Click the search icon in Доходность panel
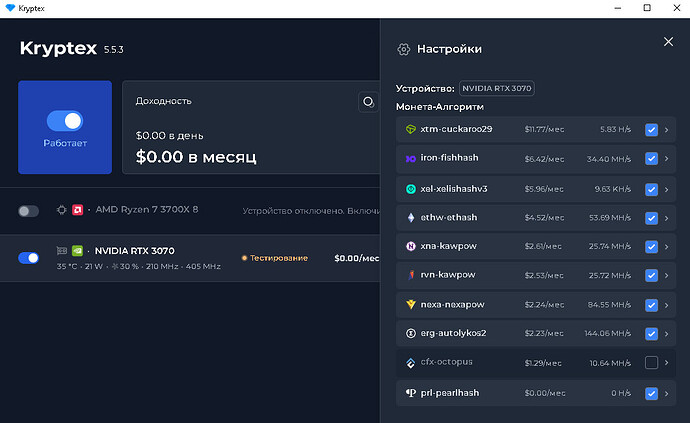The height and width of the screenshot is (423, 690). click(x=368, y=103)
